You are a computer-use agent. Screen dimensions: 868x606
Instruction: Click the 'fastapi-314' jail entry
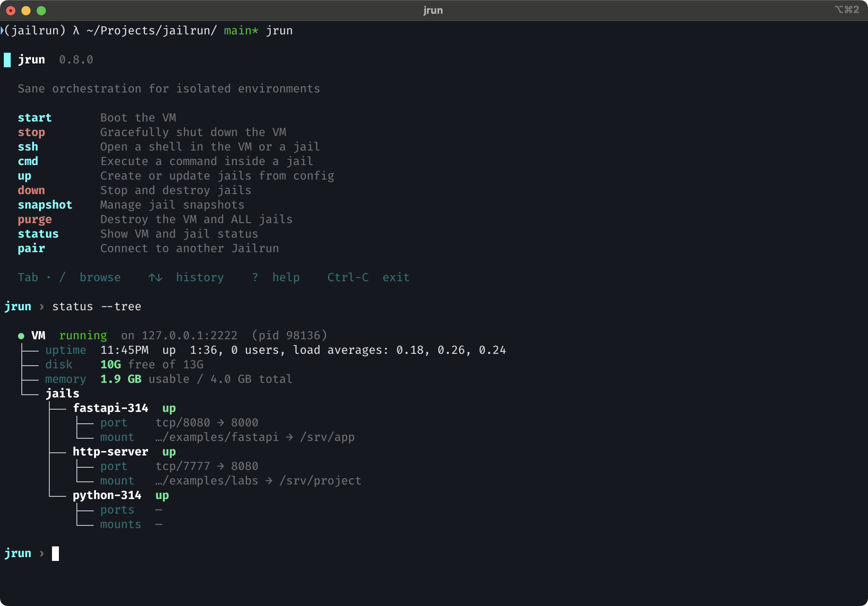pos(111,408)
